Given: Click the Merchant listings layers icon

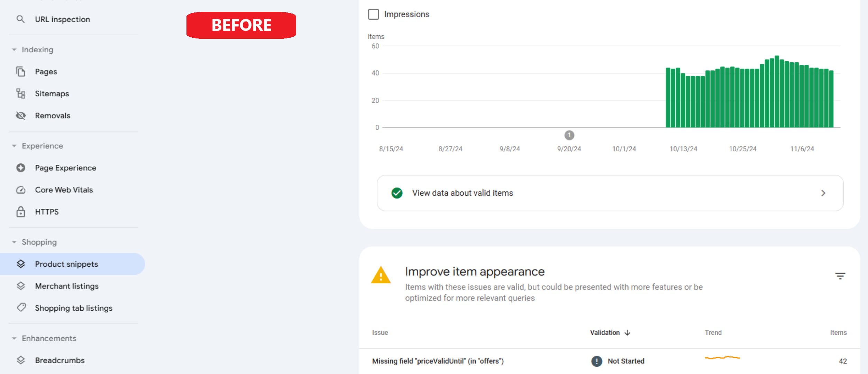Looking at the screenshot, I should 21,286.
